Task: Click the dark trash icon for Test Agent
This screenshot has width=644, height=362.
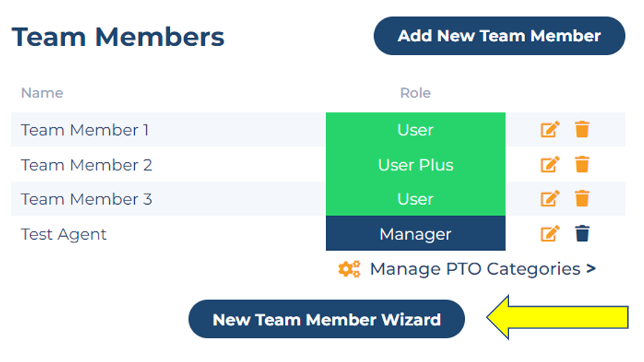Action: tap(582, 233)
